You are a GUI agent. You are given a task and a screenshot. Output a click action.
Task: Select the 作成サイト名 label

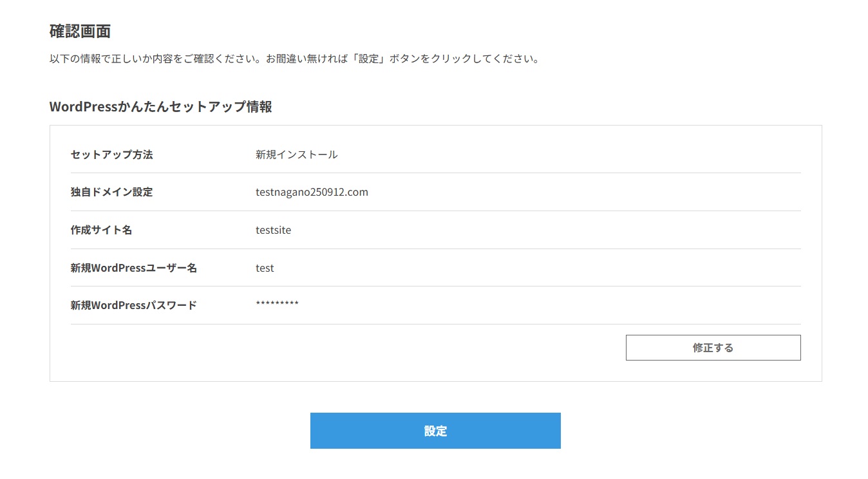(x=101, y=230)
